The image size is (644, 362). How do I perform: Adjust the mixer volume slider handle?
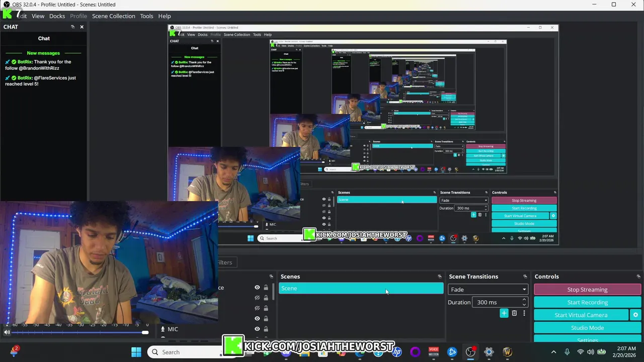[145, 332]
